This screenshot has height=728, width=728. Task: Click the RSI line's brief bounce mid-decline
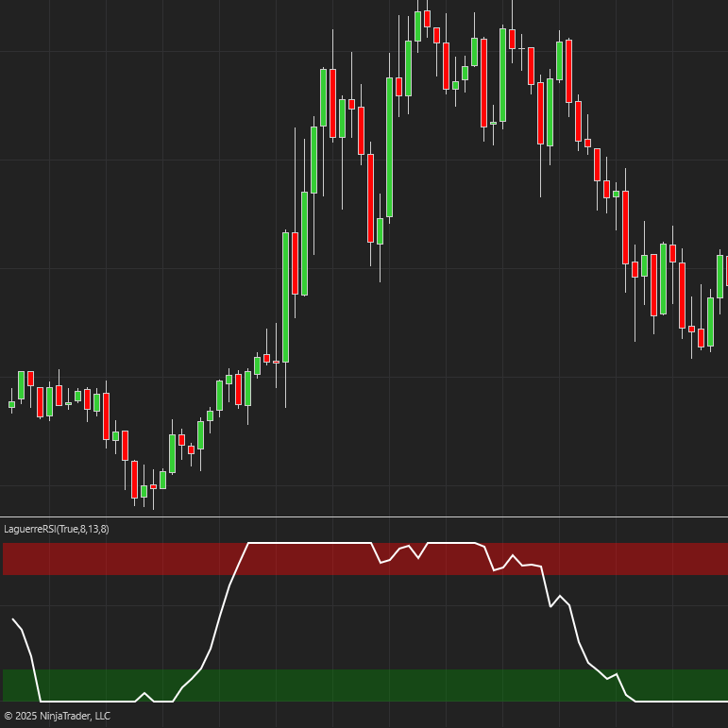560,601
